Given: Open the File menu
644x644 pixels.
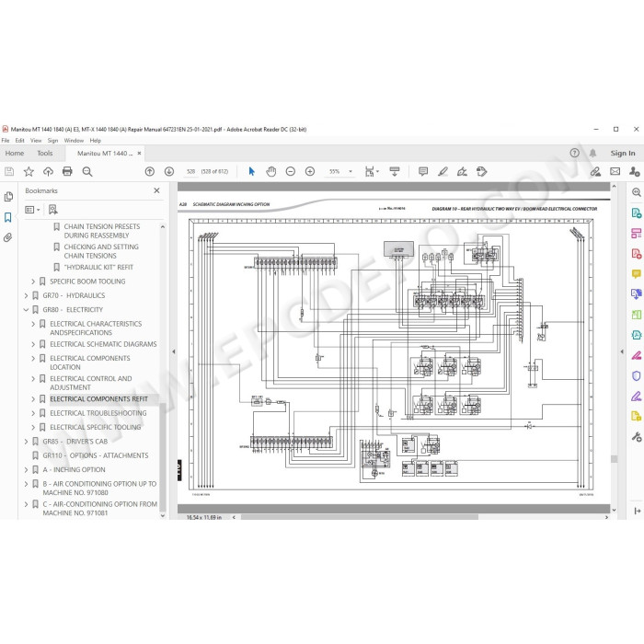Looking at the screenshot, I should [6, 141].
